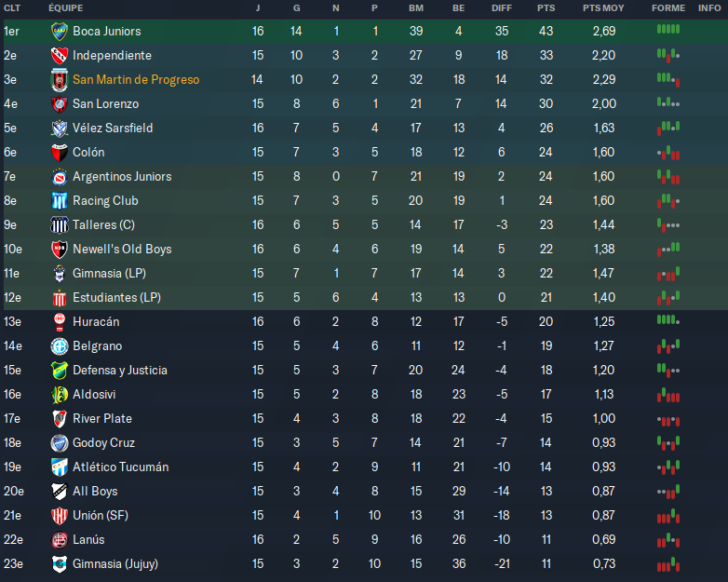Click the FORME column header

coord(667,7)
